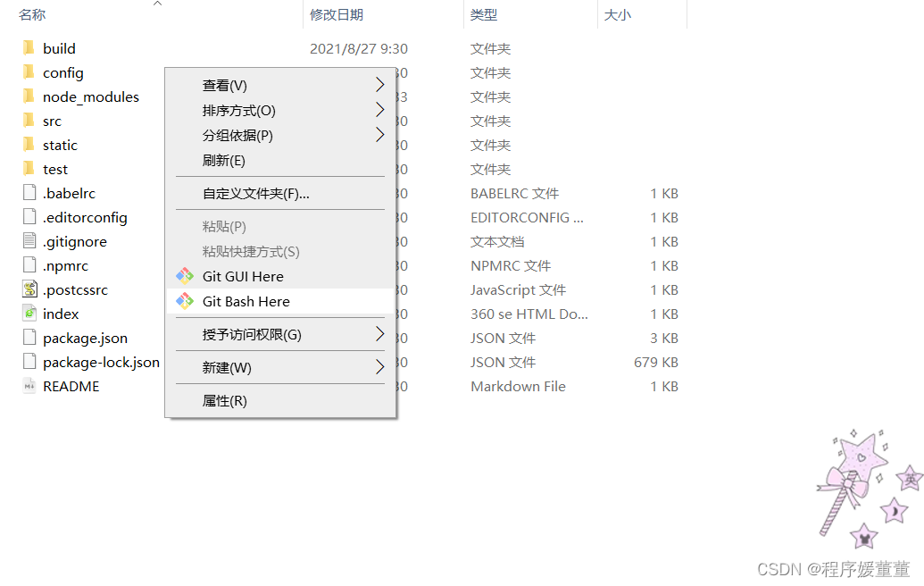Click the .gitignore text document icon
This screenshot has height=586, width=924.
(29, 241)
